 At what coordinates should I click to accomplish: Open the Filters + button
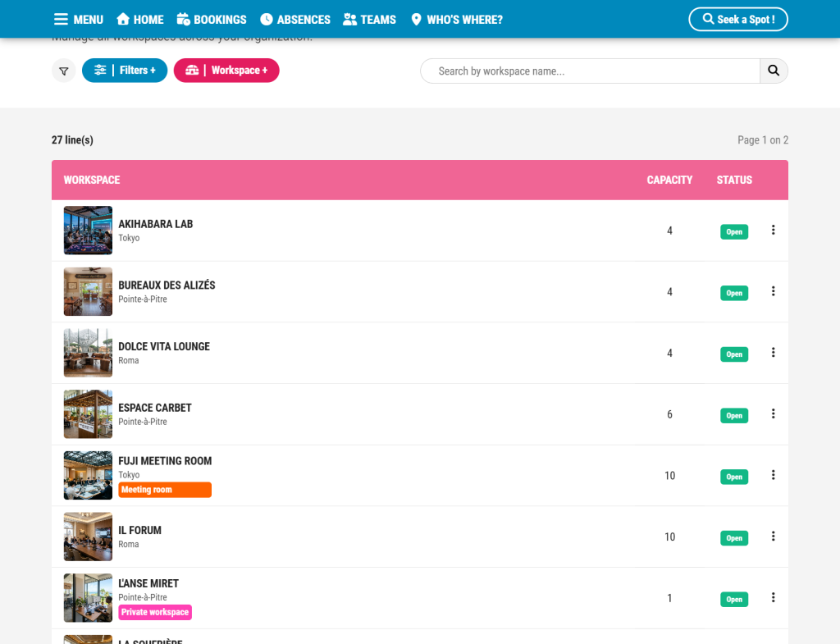pos(125,71)
